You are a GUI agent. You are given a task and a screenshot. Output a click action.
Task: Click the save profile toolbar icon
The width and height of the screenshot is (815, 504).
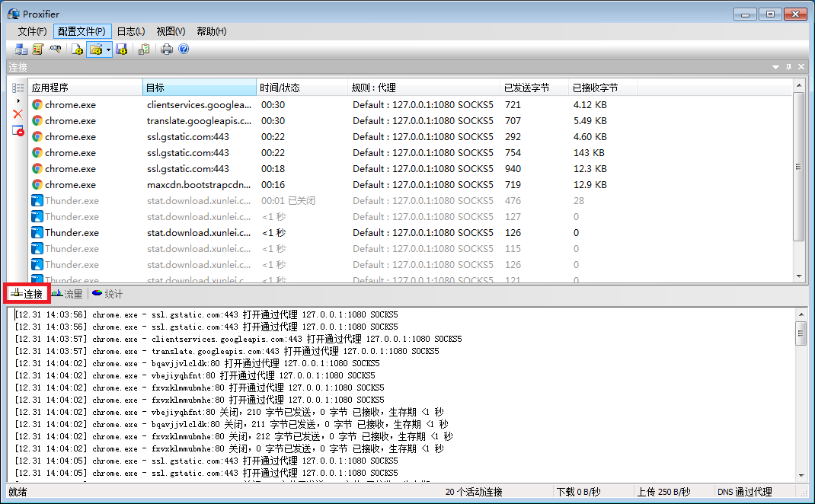click(122, 49)
